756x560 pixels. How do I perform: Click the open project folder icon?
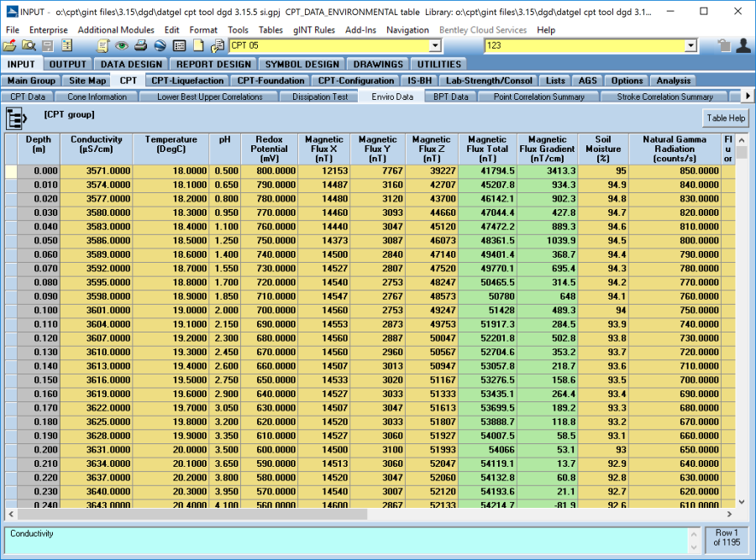pos(9,45)
